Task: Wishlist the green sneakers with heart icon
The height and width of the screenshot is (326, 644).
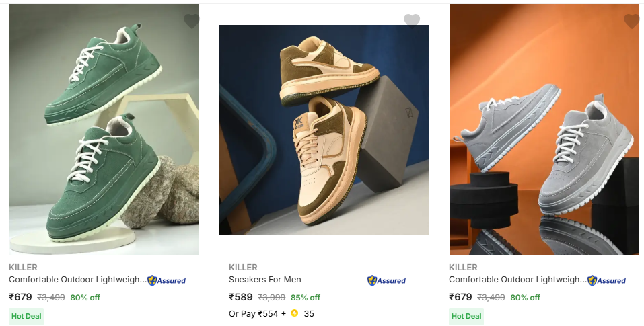Action: 191,22
